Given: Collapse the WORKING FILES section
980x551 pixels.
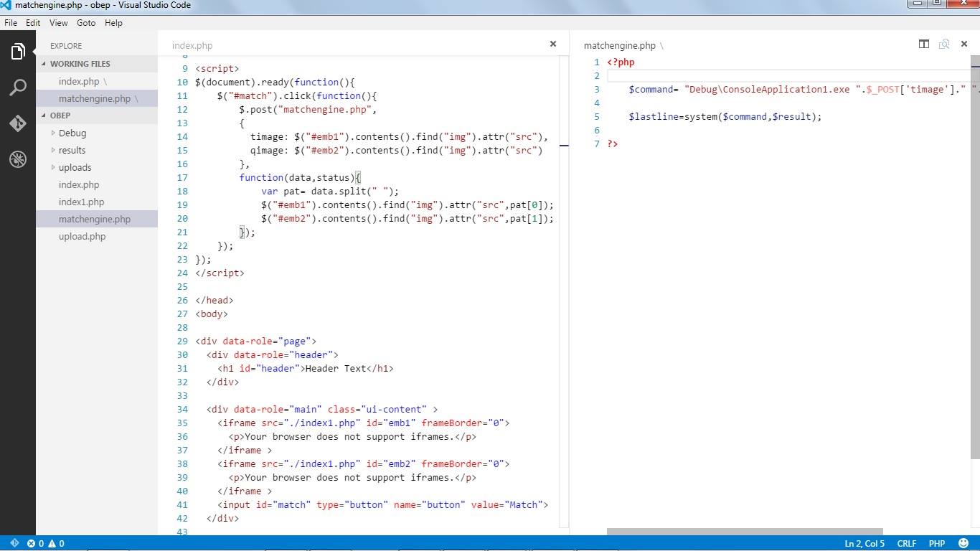Looking at the screenshot, I should [97, 64].
